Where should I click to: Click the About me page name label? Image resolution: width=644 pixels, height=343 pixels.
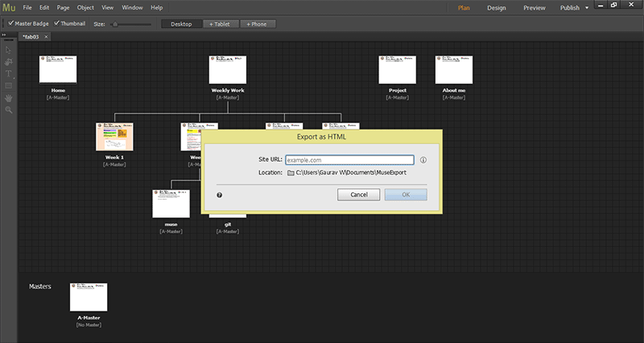coord(454,90)
